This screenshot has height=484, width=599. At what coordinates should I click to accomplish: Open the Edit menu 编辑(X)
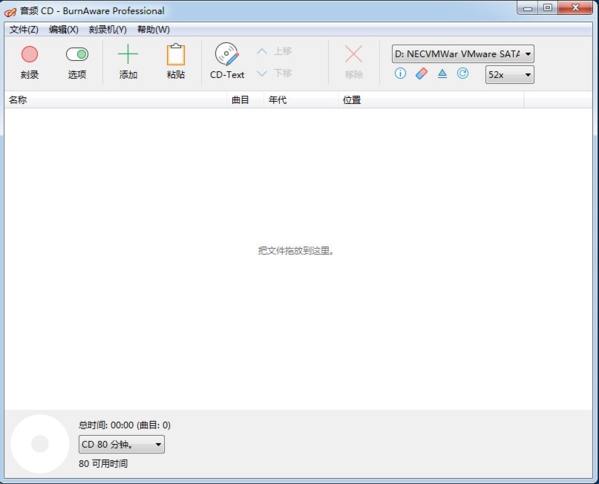pos(63,30)
